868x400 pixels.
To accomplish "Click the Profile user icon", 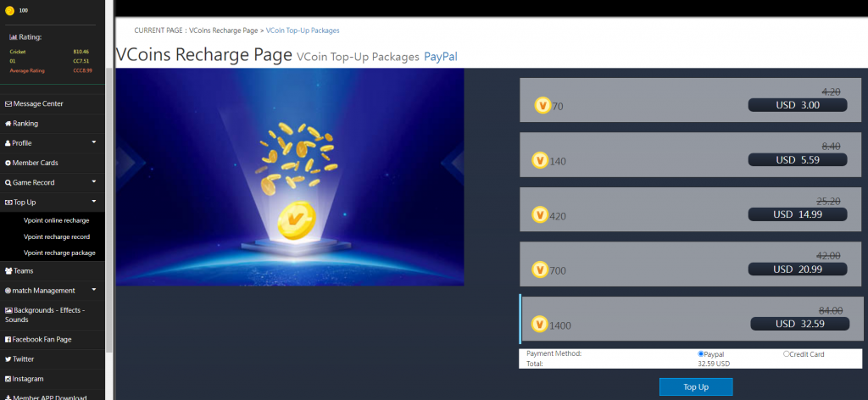I will coord(8,143).
